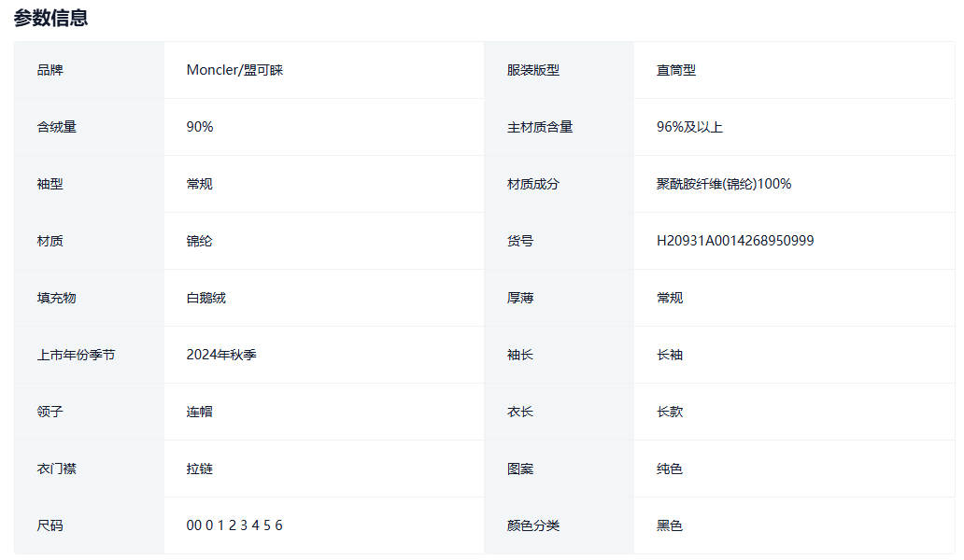Select the 长款 garment length value
This screenshot has height=560, width=964.
pos(670,412)
